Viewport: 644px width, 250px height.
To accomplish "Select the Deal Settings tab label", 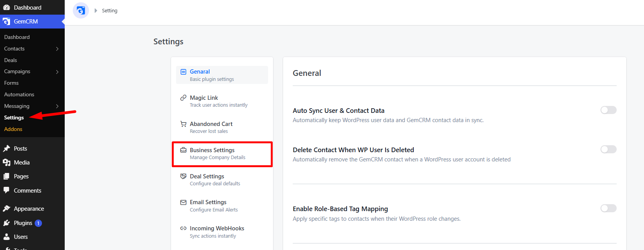I will (x=207, y=176).
